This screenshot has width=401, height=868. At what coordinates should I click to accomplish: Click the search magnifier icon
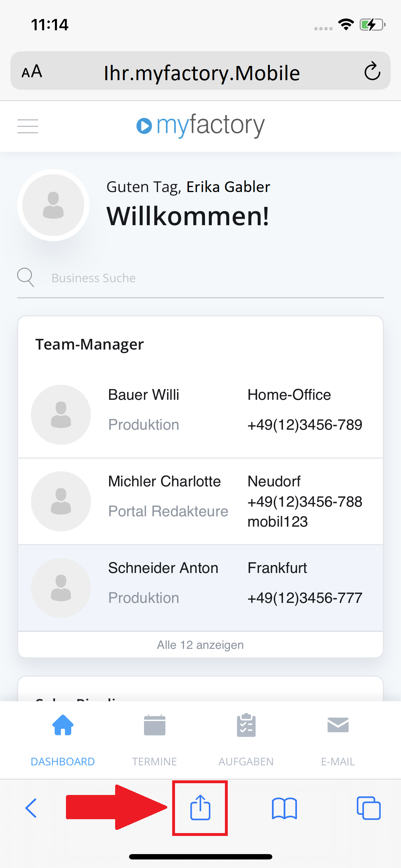tap(26, 277)
